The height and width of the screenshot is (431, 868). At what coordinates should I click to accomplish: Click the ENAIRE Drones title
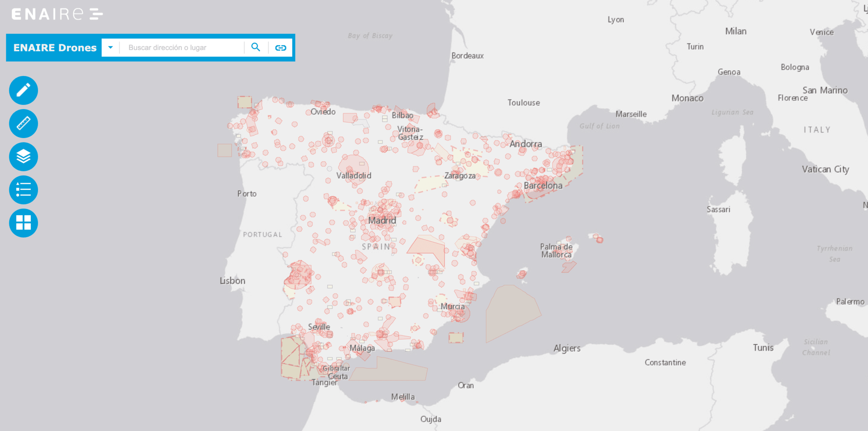pyautogui.click(x=55, y=48)
